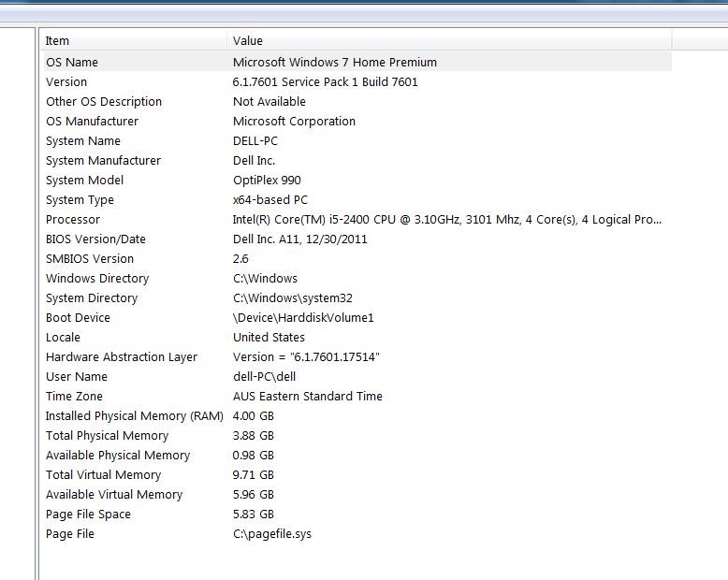This screenshot has width=728, height=580.
Task: Select the Boot Device row
Action: 357,318
